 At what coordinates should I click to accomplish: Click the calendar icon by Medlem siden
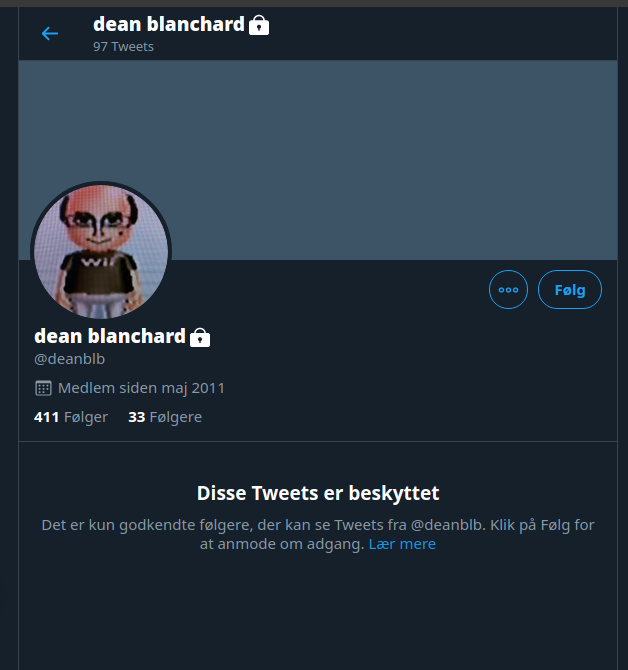click(43, 388)
